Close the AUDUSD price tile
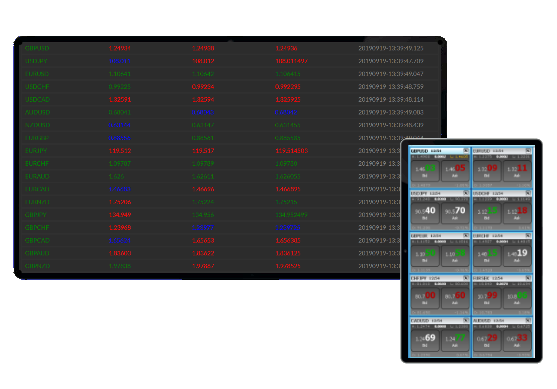The height and width of the screenshot is (389, 557). click(528, 320)
